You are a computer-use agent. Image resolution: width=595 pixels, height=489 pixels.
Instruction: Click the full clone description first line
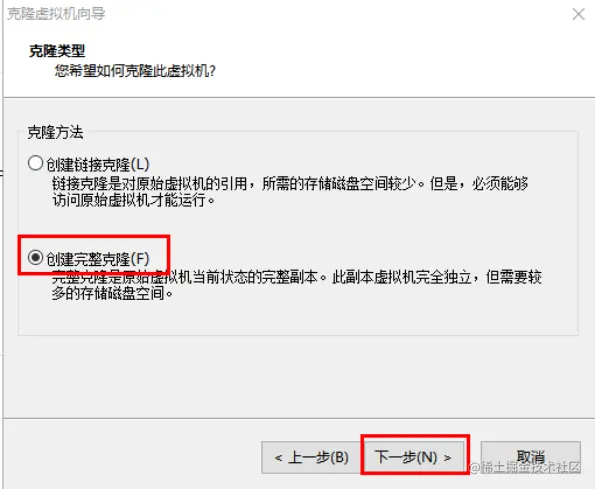[297, 277]
